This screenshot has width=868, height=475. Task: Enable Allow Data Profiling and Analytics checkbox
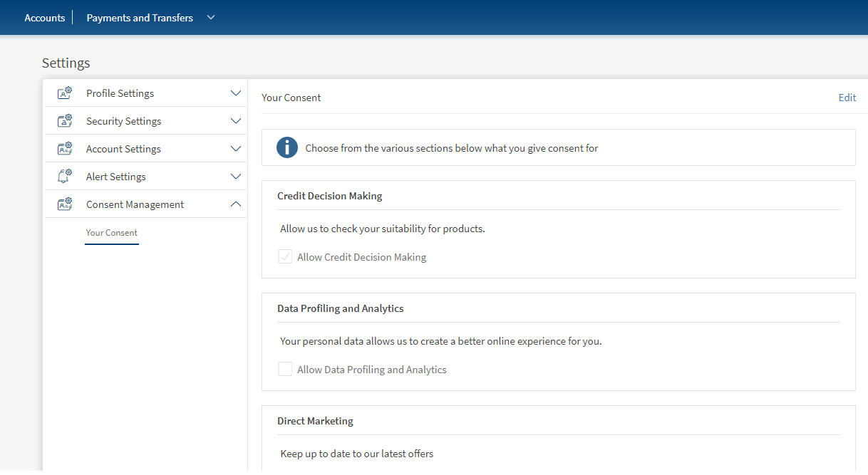(x=285, y=370)
